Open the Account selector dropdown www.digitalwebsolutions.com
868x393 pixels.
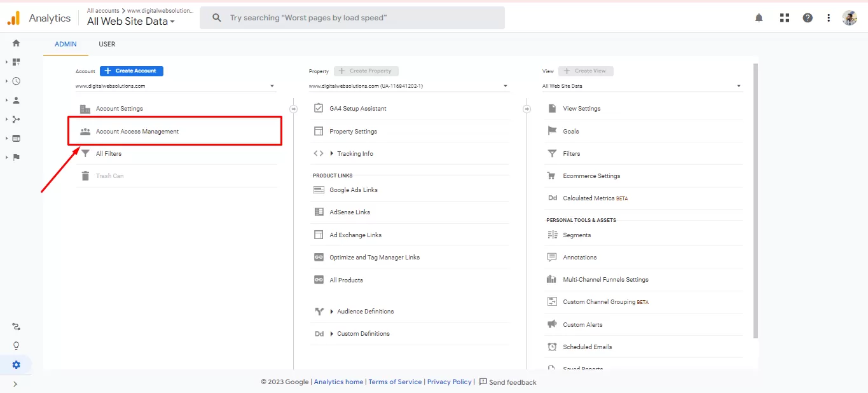click(x=175, y=86)
